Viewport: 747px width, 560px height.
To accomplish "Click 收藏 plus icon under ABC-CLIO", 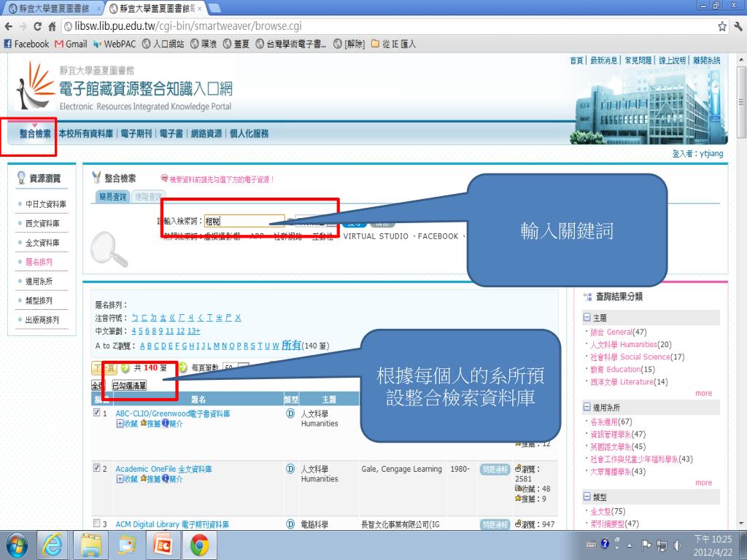I will 120,424.
